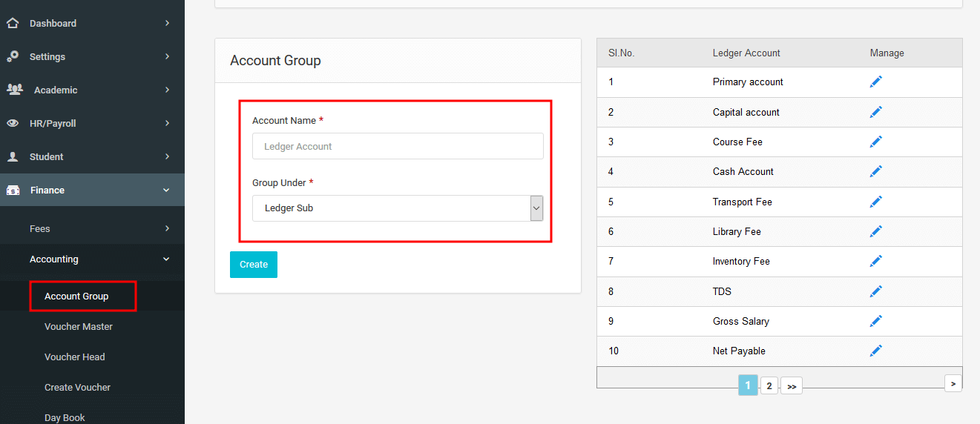Viewport: 980px width, 424px height.
Task: Open the Voucher Master page
Action: [79, 326]
